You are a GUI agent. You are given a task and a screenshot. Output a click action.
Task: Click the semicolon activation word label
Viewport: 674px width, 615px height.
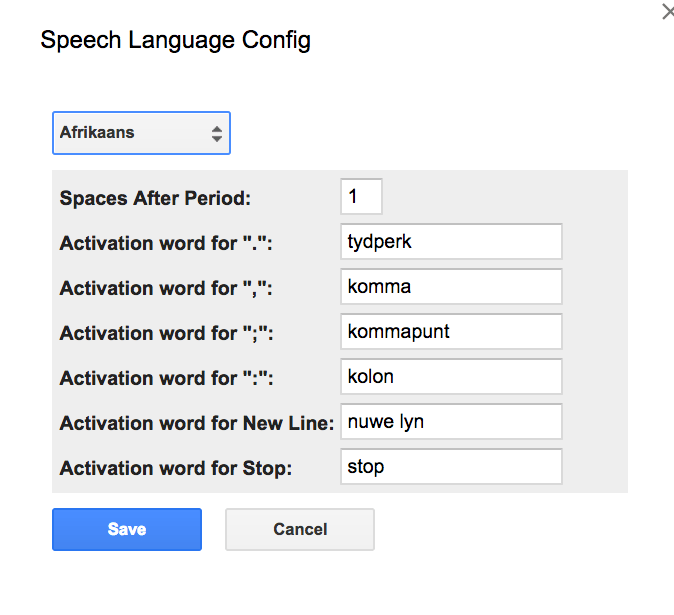click(x=166, y=333)
